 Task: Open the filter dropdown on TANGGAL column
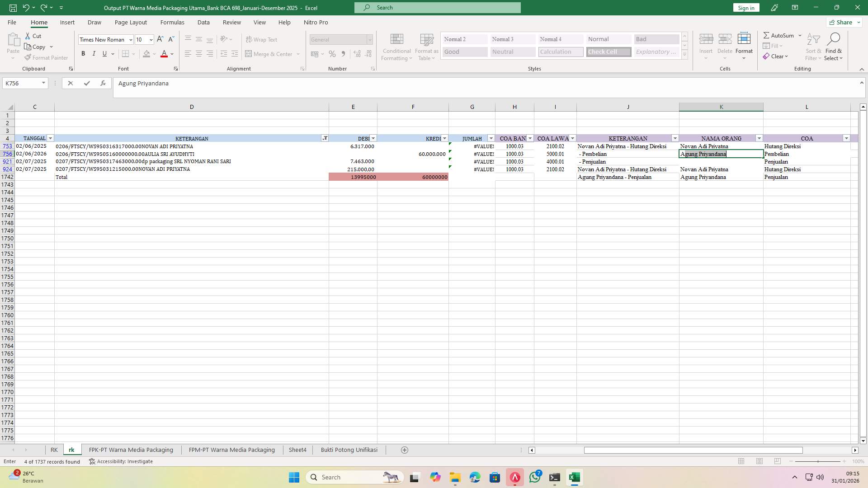click(x=50, y=138)
